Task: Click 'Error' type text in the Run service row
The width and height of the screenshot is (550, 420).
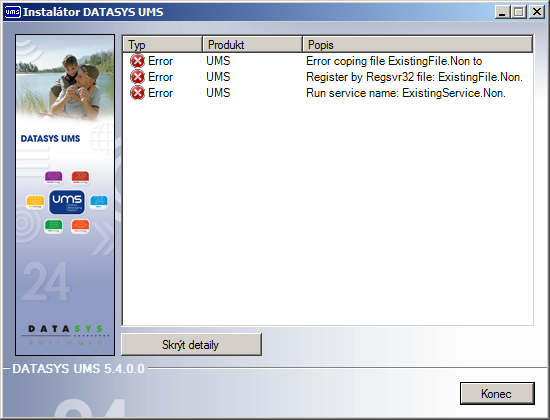Action: point(160,93)
